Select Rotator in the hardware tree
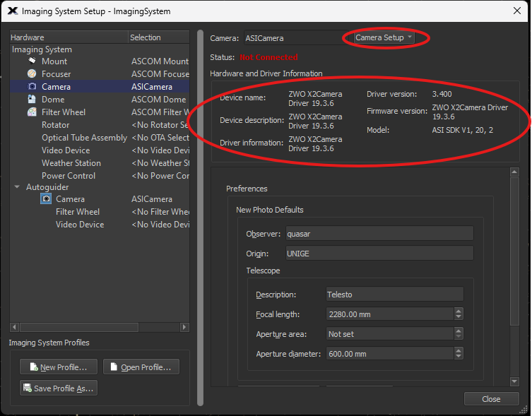This screenshot has width=532, height=416. tap(55, 125)
